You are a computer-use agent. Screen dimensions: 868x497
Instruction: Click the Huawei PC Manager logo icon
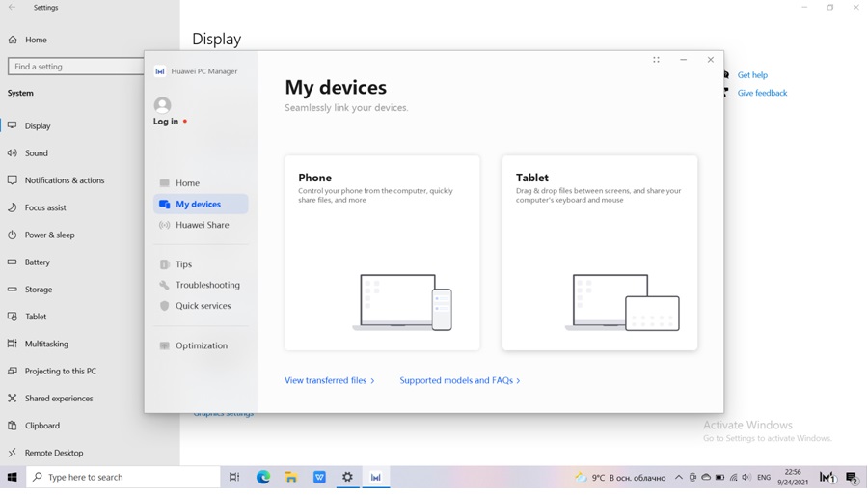click(x=160, y=71)
